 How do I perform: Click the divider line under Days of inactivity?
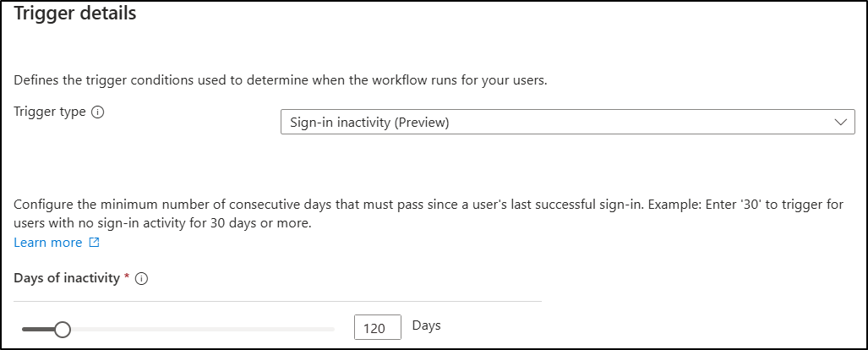pyautogui.click(x=277, y=302)
